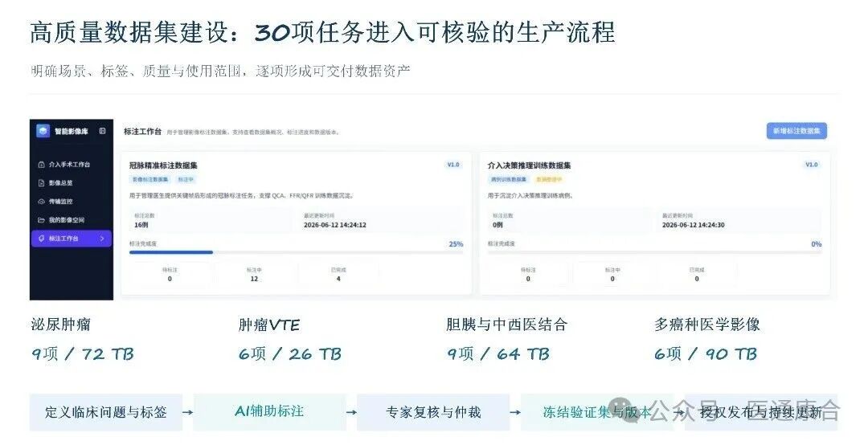Click the 专家复核与仲裁 step box
868x445 pixels.
point(433,412)
